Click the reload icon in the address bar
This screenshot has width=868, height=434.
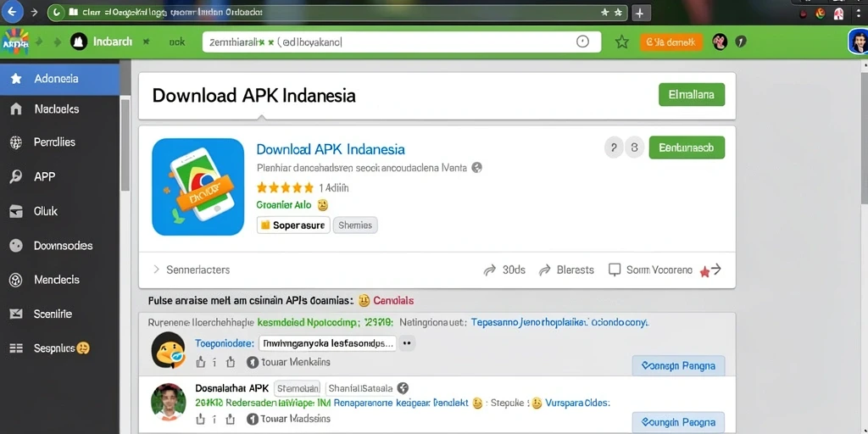pyautogui.click(x=57, y=12)
